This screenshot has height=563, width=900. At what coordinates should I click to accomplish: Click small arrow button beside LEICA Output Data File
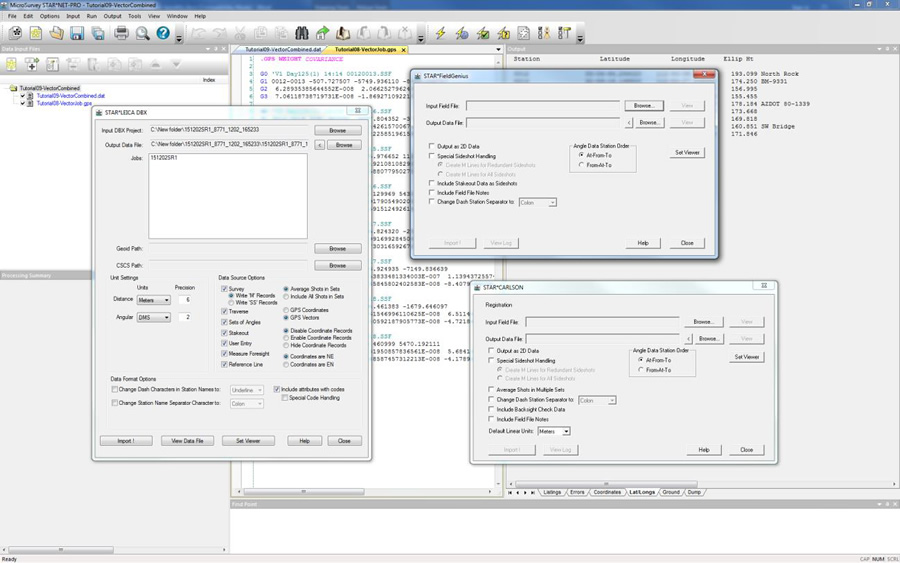click(320, 145)
